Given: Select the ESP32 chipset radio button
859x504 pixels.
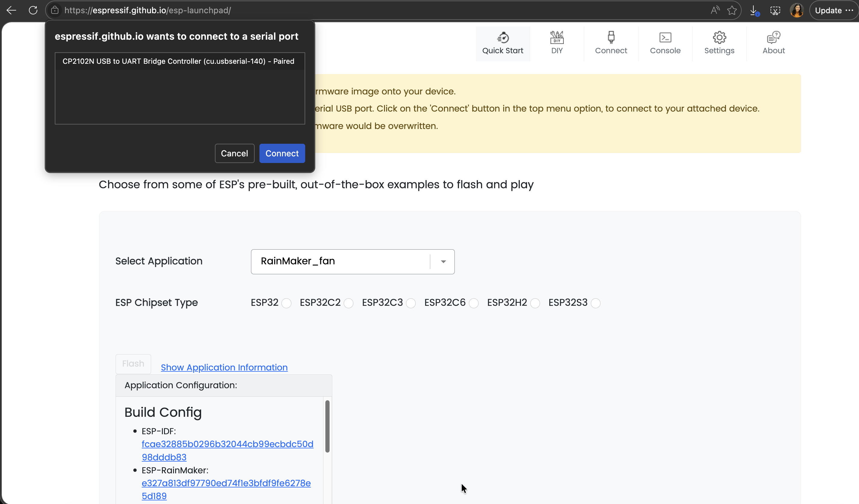Looking at the screenshot, I should (286, 303).
